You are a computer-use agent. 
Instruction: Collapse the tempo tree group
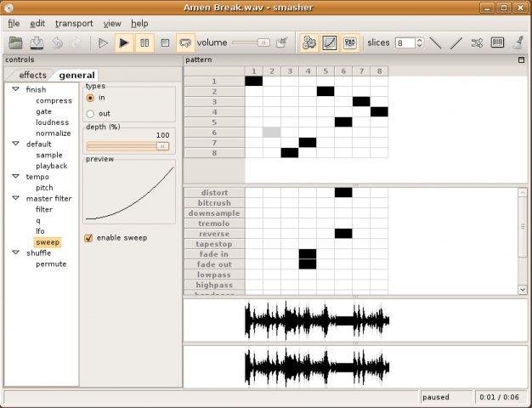click(15, 177)
